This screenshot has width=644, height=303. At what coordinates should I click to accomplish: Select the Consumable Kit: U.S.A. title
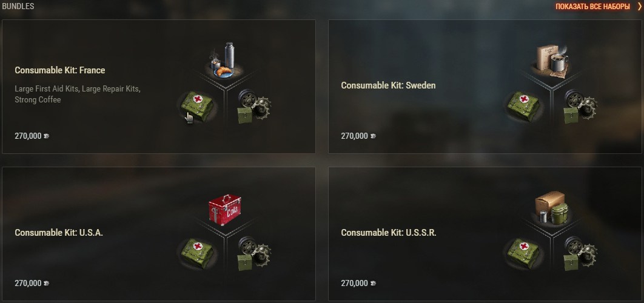click(x=59, y=232)
